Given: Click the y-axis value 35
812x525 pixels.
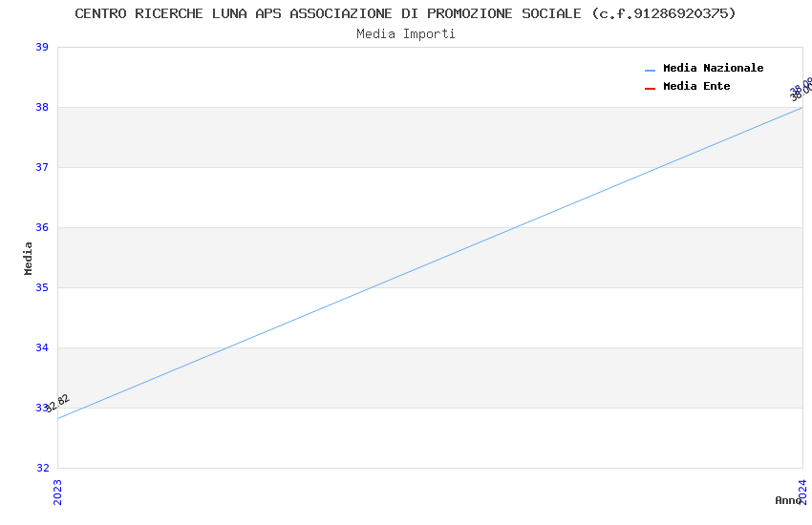Looking at the screenshot, I should click(42, 287).
